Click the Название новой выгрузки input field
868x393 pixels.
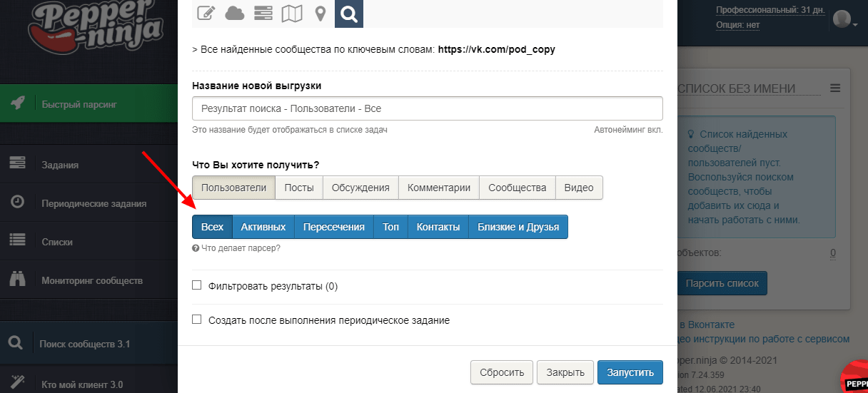[427, 108]
